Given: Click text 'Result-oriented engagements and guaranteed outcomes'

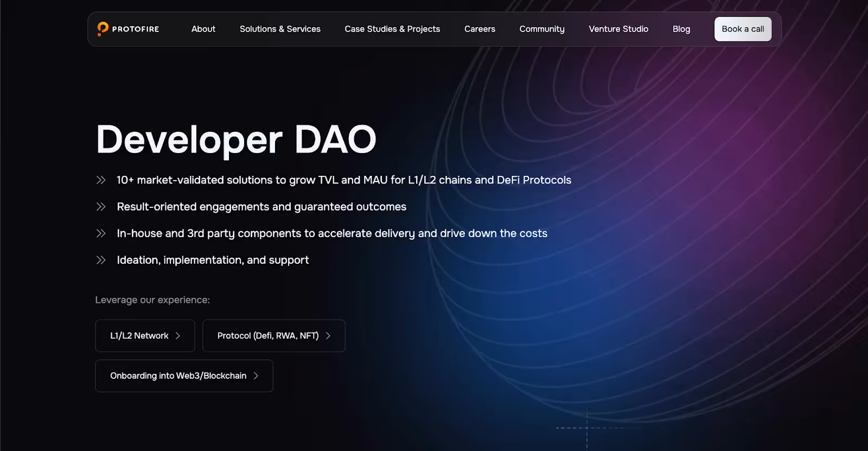Looking at the screenshot, I should tap(261, 207).
